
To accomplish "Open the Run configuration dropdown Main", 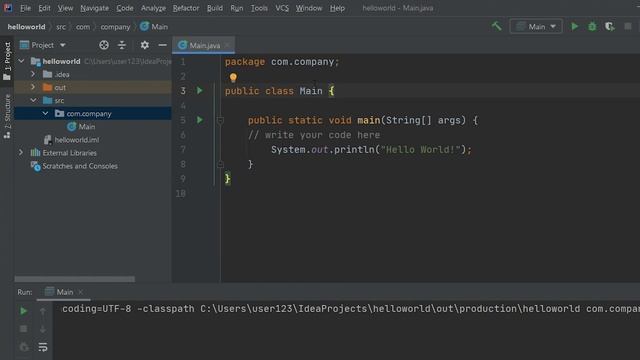I will [x=536, y=27].
